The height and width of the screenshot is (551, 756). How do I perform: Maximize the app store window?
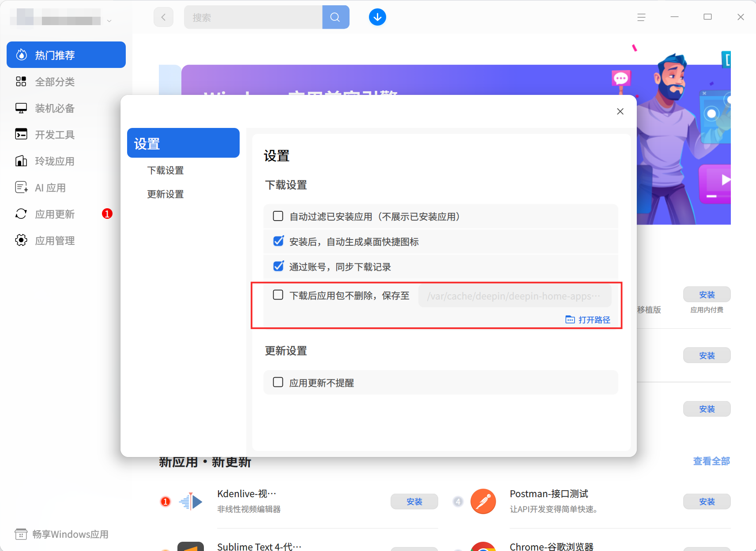pos(707,17)
